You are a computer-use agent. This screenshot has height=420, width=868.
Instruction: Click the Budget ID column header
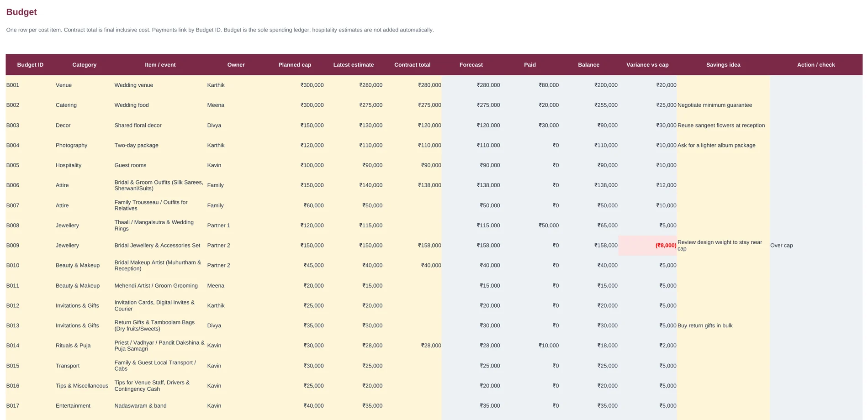click(x=30, y=65)
